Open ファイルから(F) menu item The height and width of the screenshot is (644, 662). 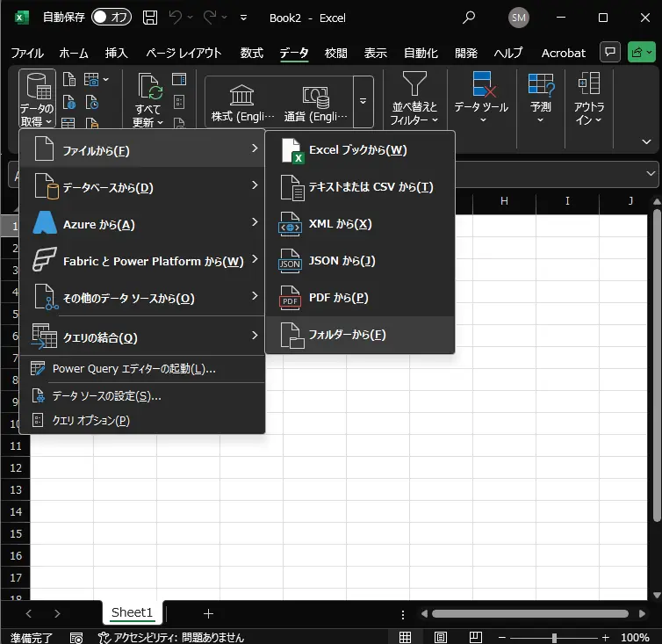coord(142,150)
